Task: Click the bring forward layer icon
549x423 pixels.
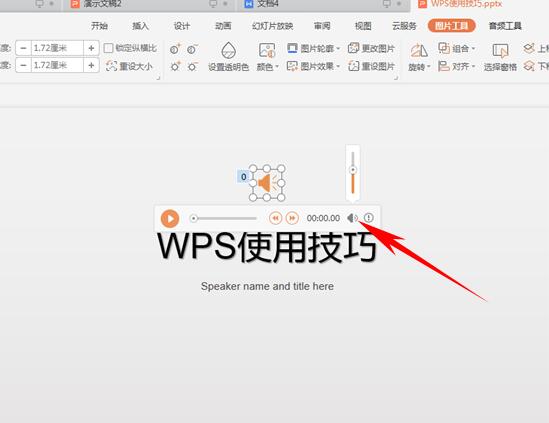Action: pos(529,48)
